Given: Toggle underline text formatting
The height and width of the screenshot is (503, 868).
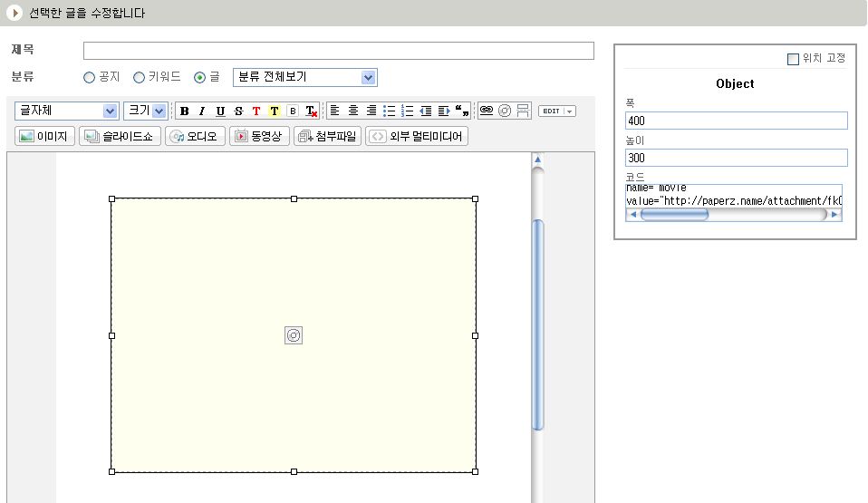Looking at the screenshot, I should (220, 111).
